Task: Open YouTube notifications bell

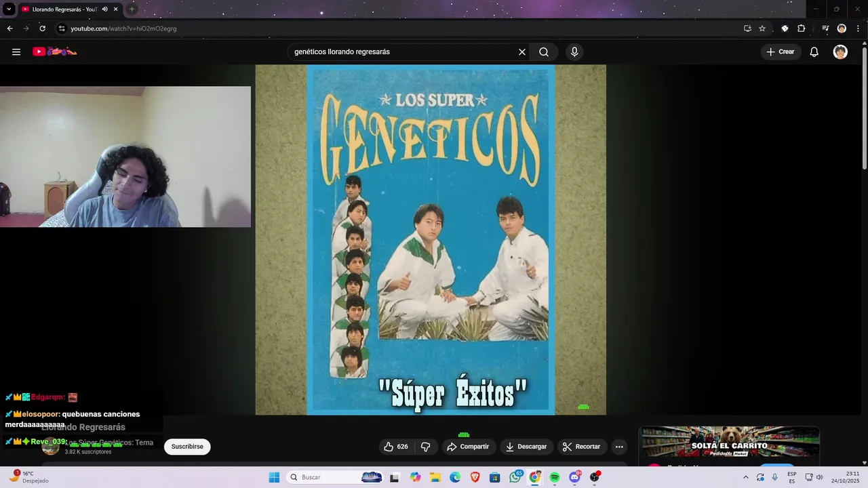Action: pos(814,52)
